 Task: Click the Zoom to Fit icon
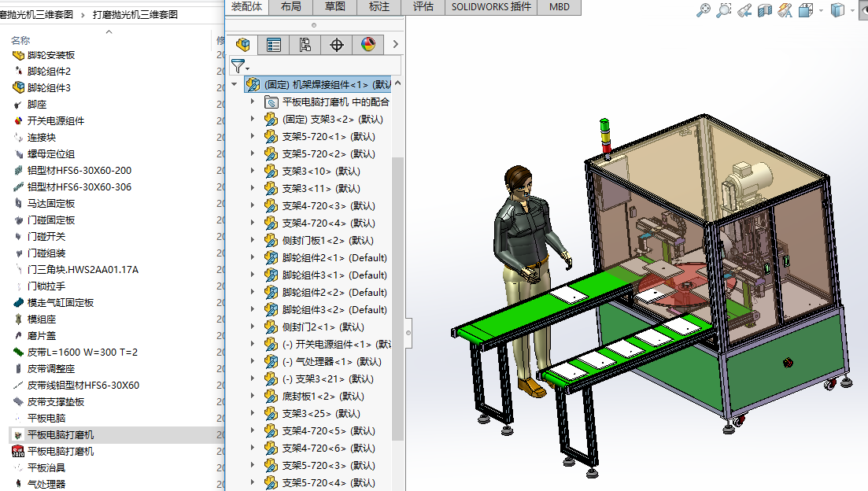click(x=703, y=9)
